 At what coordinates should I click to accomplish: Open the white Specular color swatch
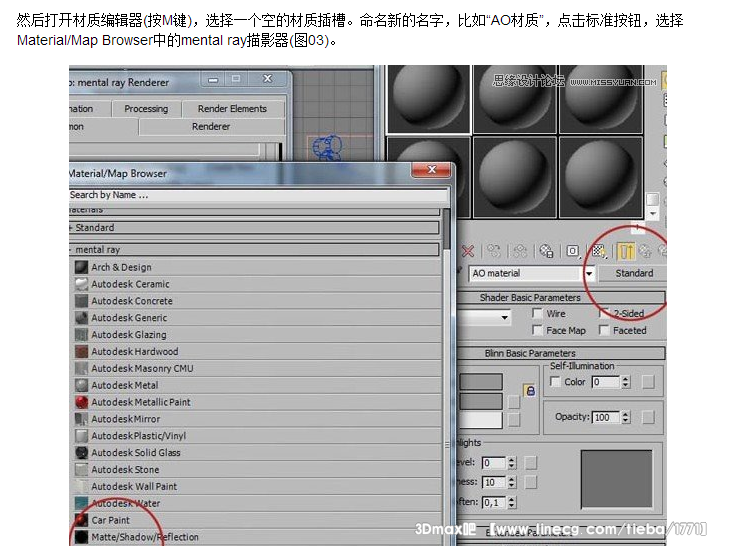click(x=480, y=420)
